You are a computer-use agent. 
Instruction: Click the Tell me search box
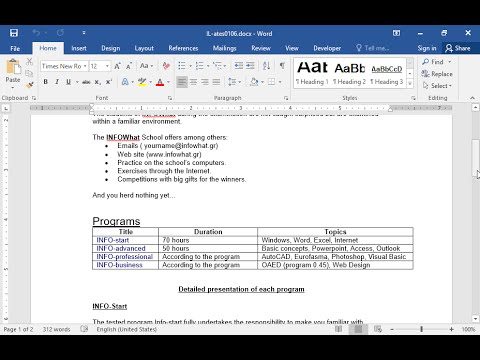click(373, 48)
